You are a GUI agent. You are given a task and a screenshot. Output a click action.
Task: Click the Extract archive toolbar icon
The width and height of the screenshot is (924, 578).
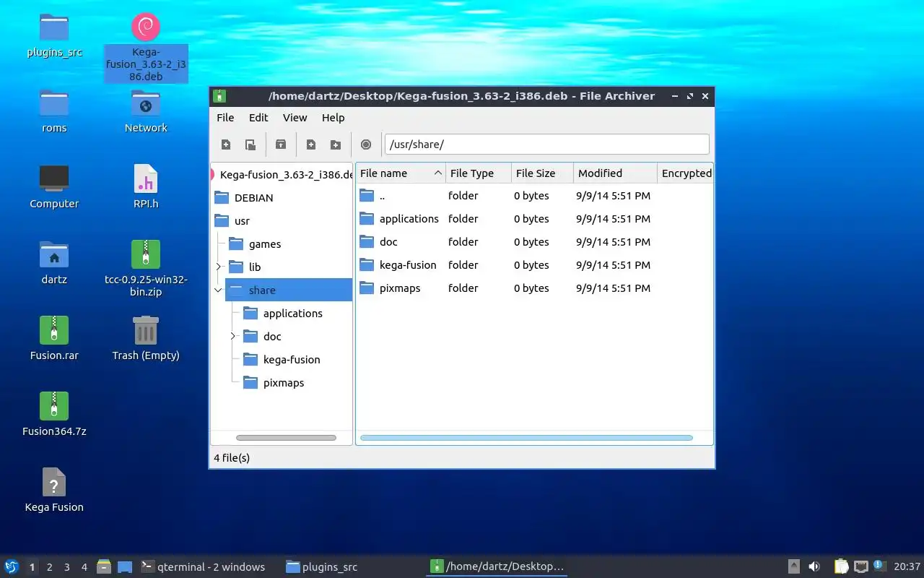(281, 144)
